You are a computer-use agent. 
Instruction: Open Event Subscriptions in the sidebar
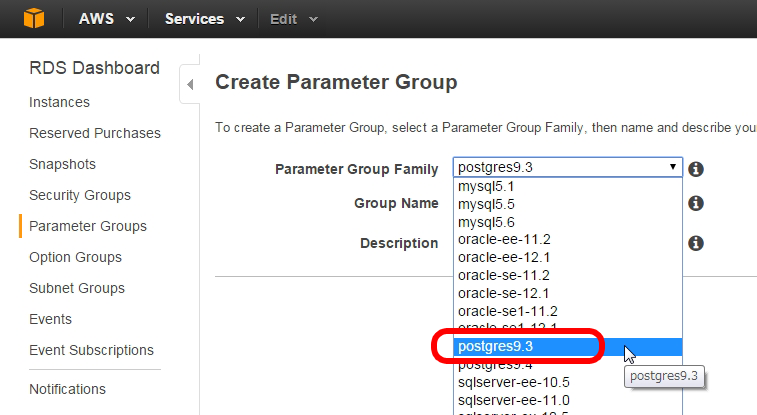tap(91, 350)
